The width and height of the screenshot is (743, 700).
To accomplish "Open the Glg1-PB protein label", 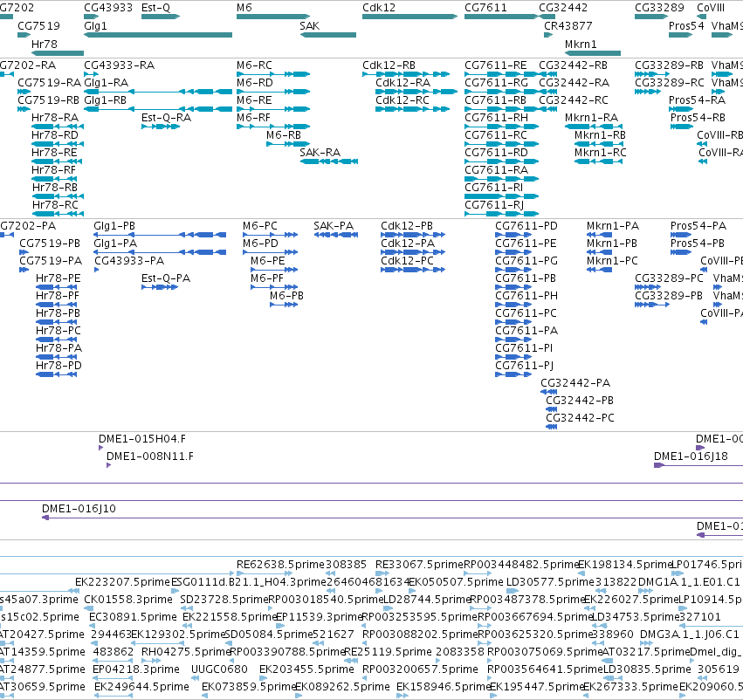I will (114, 226).
